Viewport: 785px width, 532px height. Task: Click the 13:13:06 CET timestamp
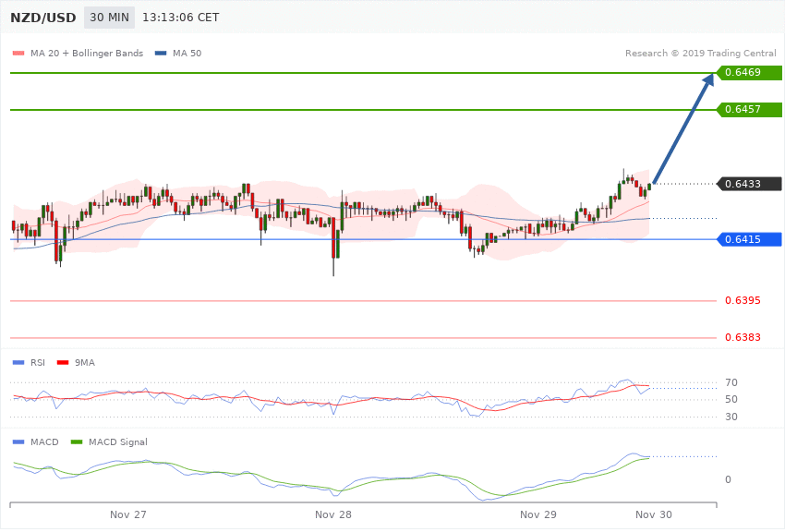tap(181, 18)
